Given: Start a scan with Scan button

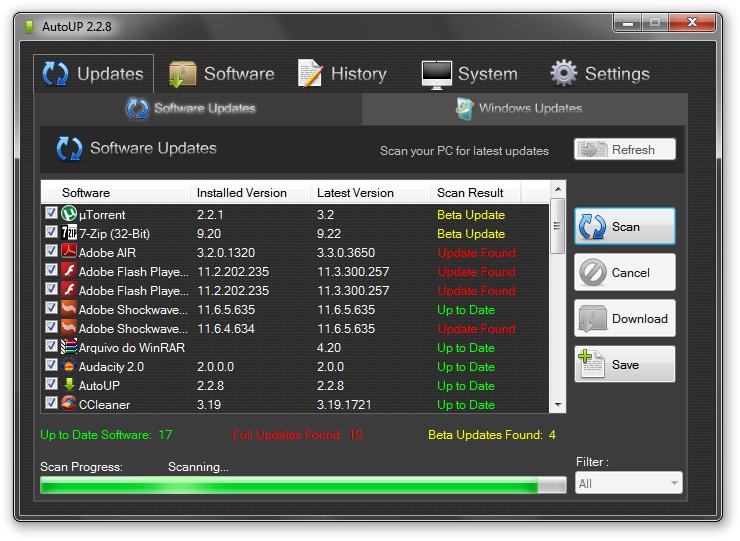Looking at the screenshot, I should pyautogui.click(x=625, y=227).
